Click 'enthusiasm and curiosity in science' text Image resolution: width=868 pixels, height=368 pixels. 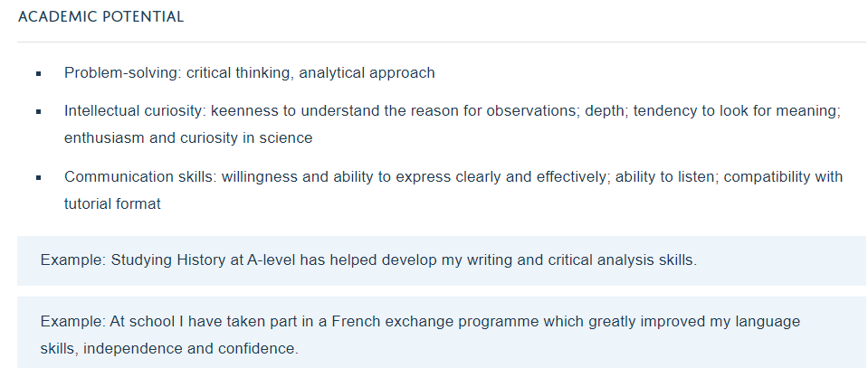click(188, 137)
